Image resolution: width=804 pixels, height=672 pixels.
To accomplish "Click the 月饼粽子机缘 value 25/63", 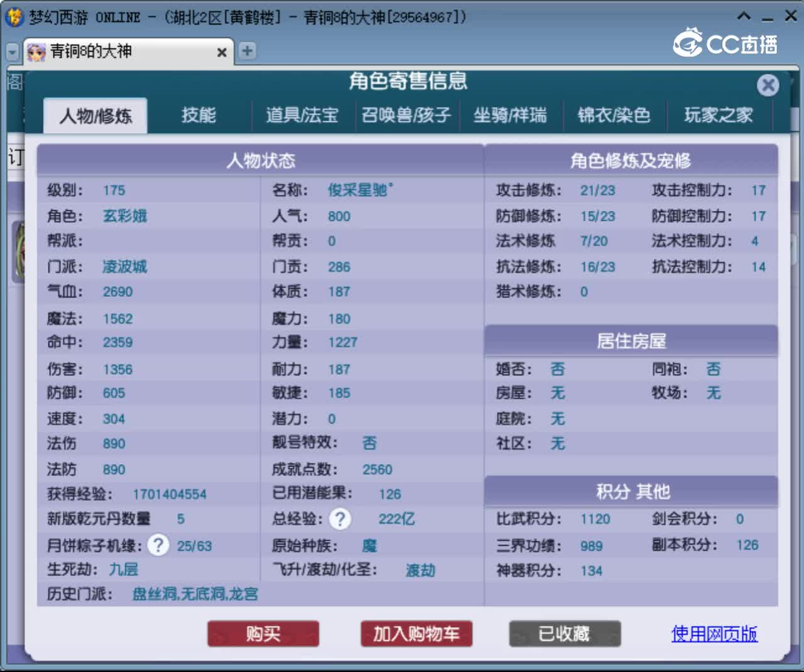I will click(194, 546).
